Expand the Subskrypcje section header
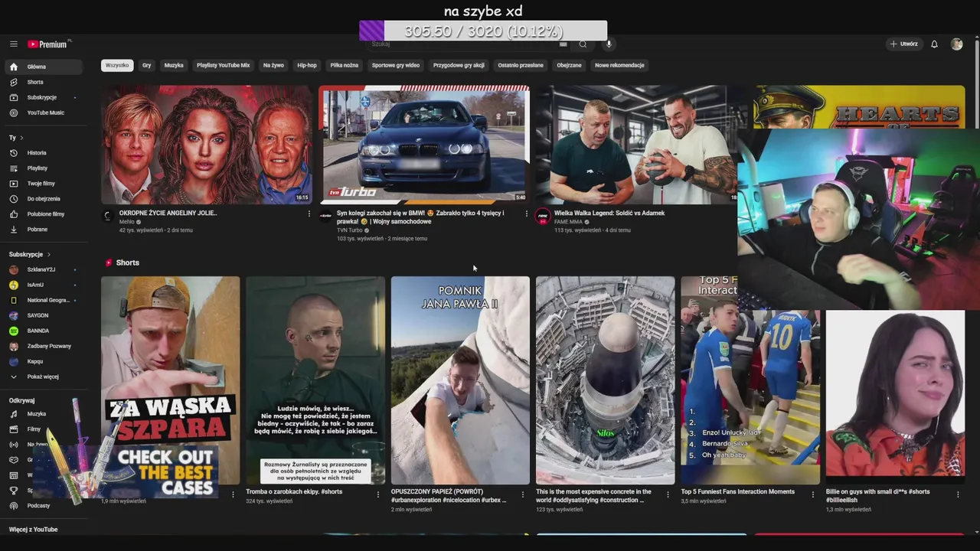 [x=30, y=254]
